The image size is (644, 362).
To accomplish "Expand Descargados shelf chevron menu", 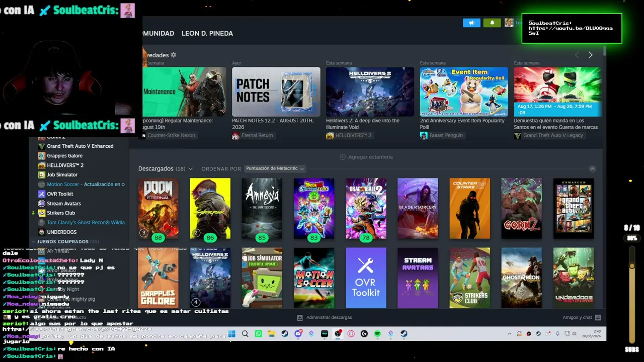I will [191, 169].
